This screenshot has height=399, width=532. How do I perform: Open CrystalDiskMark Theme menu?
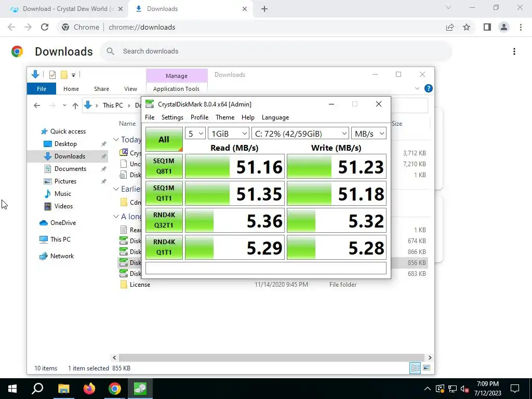pyautogui.click(x=225, y=117)
